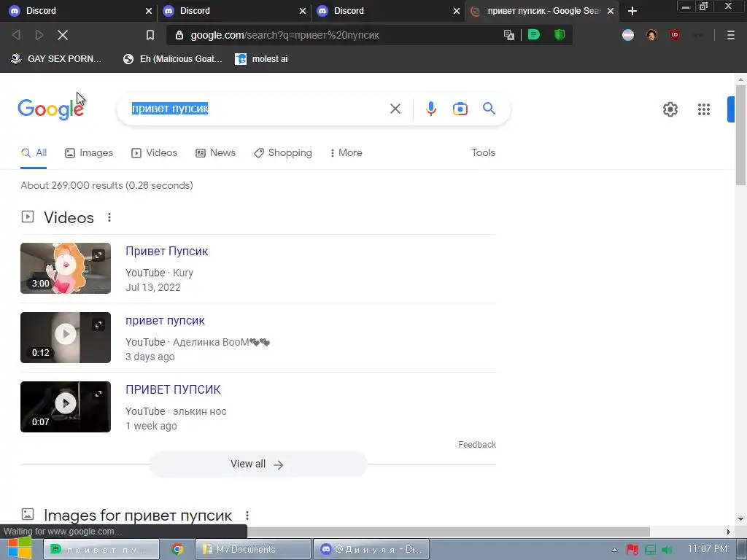Click the green shield icon in address bar

(x=560, y=35)
